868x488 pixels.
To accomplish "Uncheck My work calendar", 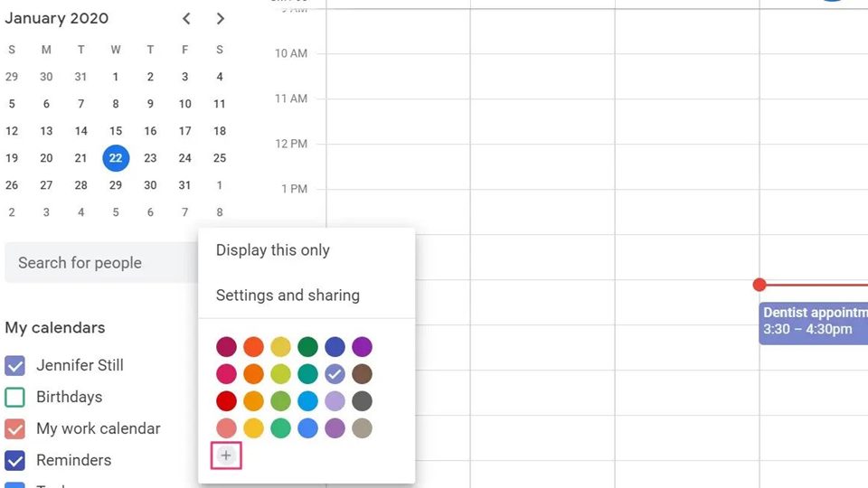I will 14,428.
